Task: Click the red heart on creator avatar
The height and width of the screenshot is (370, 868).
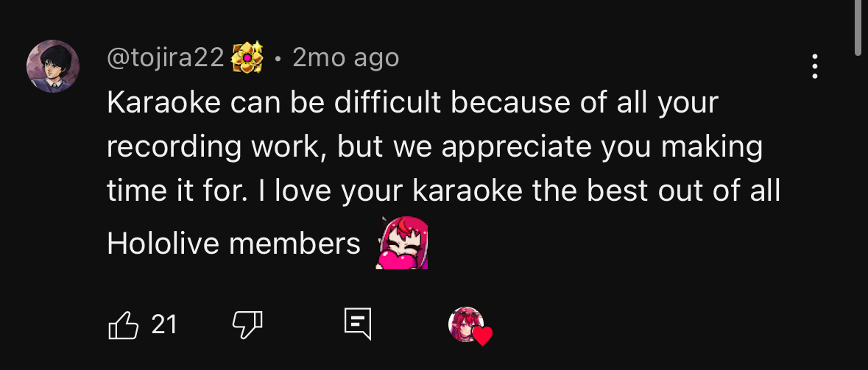Action: click(x=482, y=337)
